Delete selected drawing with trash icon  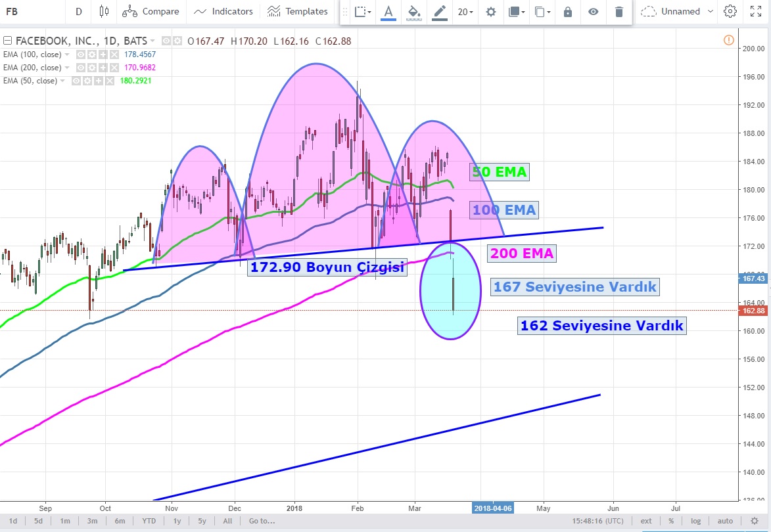(x=619, y=12)
